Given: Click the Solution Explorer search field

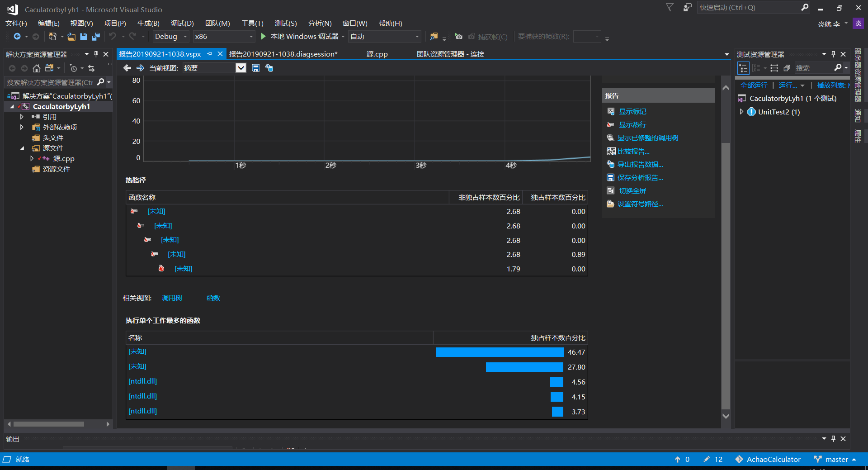Looking at the screenshot, I should 50,82.
